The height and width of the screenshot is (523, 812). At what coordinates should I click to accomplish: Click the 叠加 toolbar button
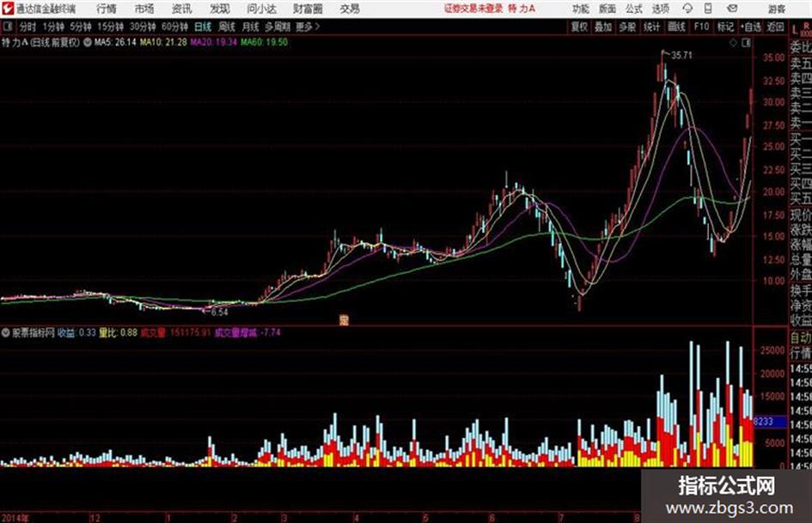click(x=603, y=27)
